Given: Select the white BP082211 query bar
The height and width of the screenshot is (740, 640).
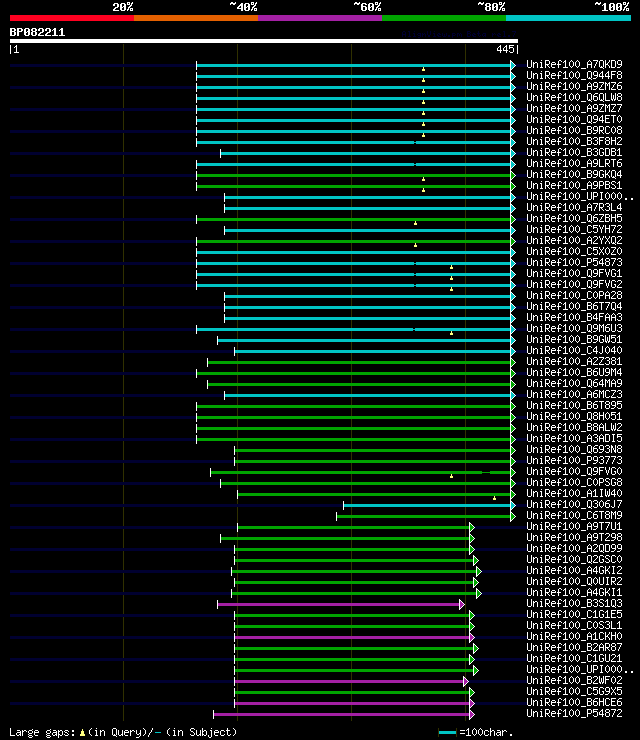Looking at the screenshot, I should [x=264, y=41].
